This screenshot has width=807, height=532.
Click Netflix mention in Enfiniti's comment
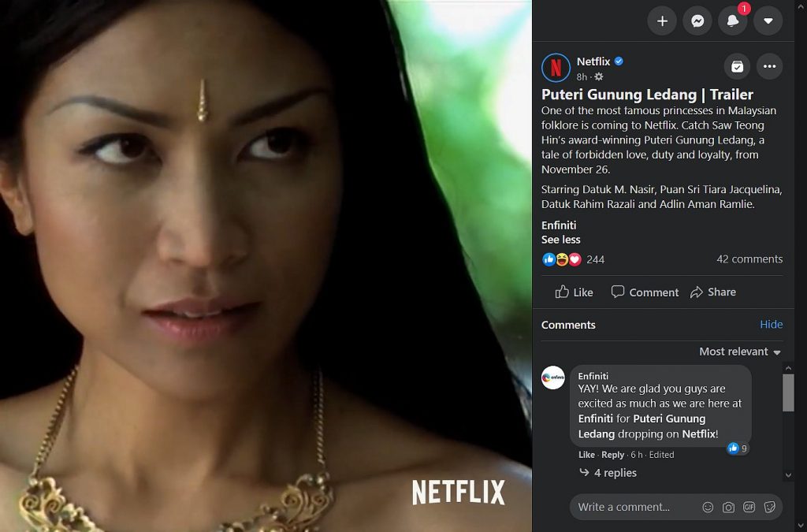pyautogui.click(x=698, y=433)
